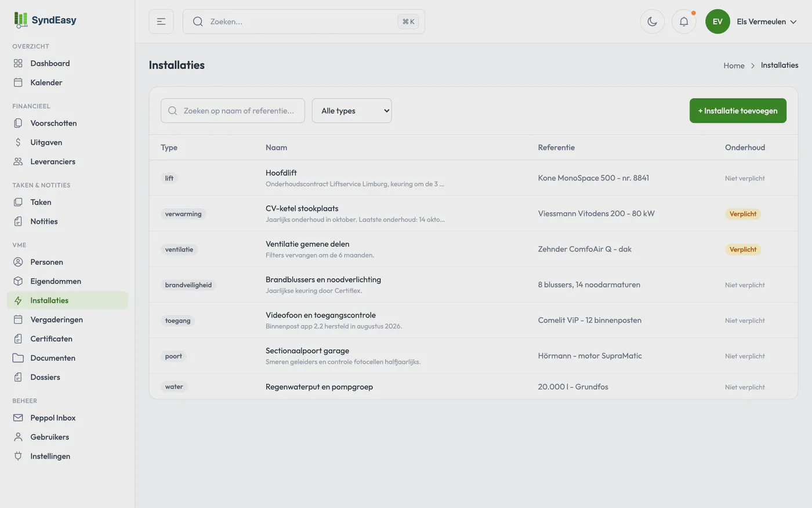Screen dimensions: 812x508
Task: Click the Notities note icon
Action: [18, 221]
